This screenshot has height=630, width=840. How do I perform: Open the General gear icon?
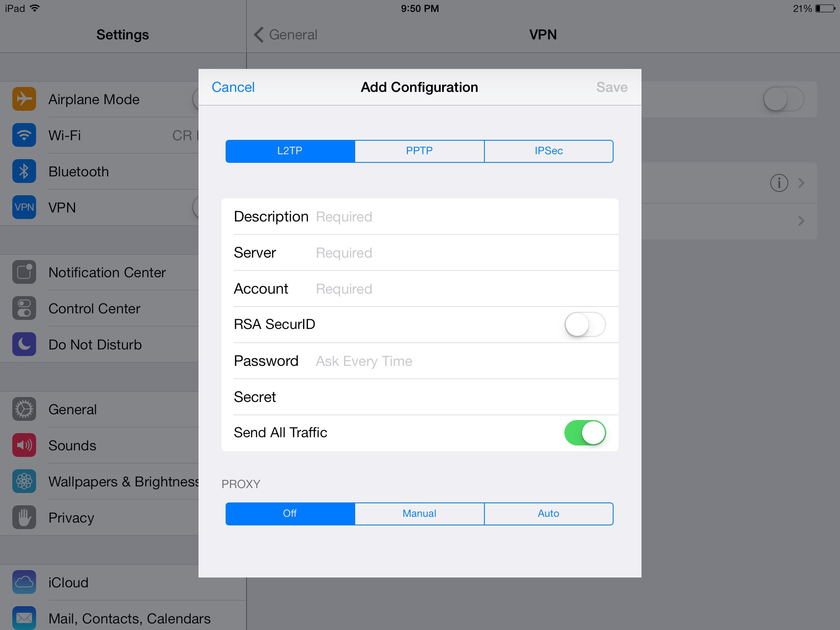[24, 409]
